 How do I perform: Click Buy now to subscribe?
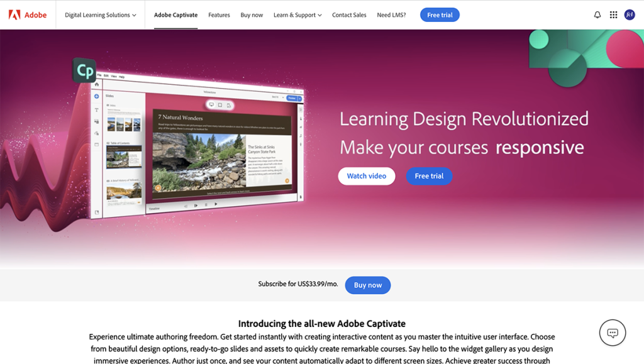coord(367,285)
